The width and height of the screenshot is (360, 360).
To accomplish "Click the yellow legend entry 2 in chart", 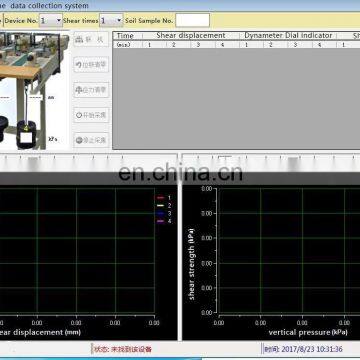I will [164, 206].
